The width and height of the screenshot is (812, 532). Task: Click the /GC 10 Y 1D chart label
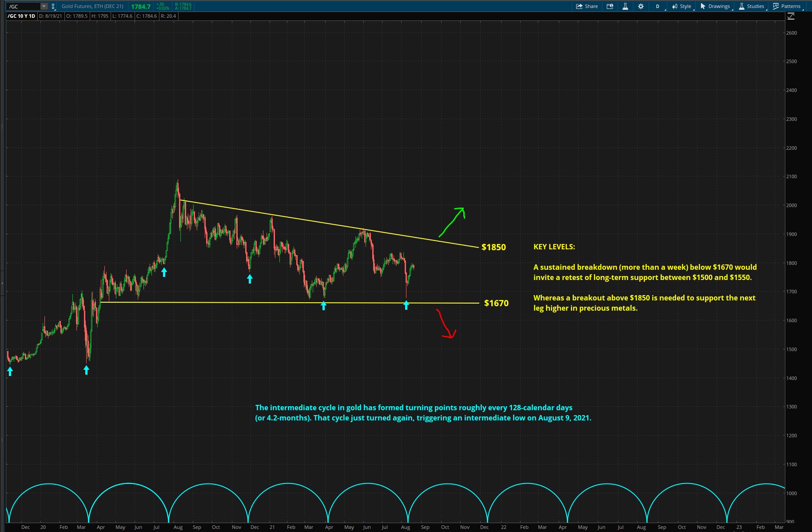coord(21,16)
